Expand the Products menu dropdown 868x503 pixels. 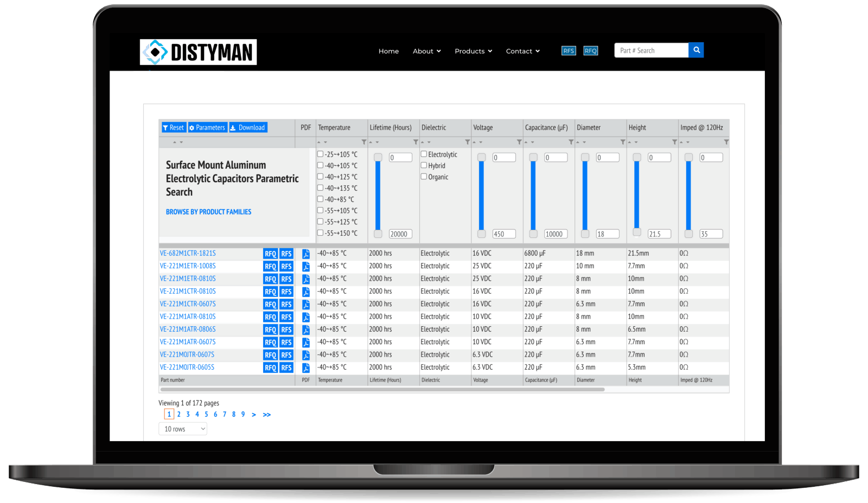[x=473, y=51]
